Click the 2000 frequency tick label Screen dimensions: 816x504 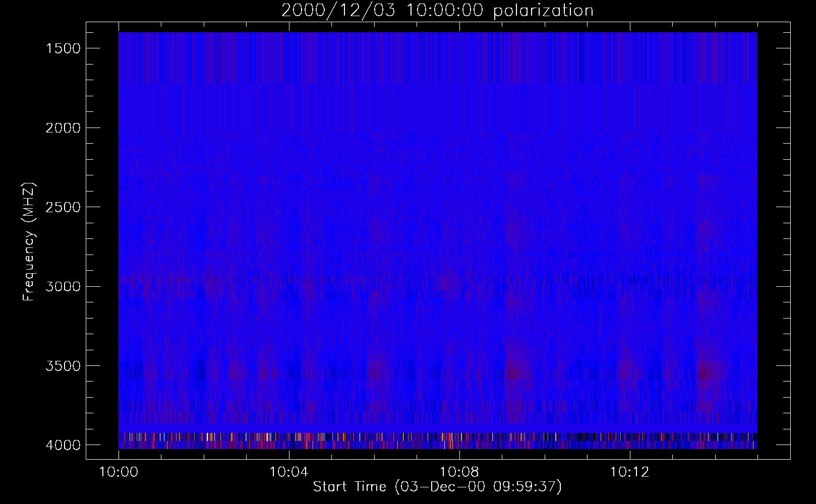[63, 128]
